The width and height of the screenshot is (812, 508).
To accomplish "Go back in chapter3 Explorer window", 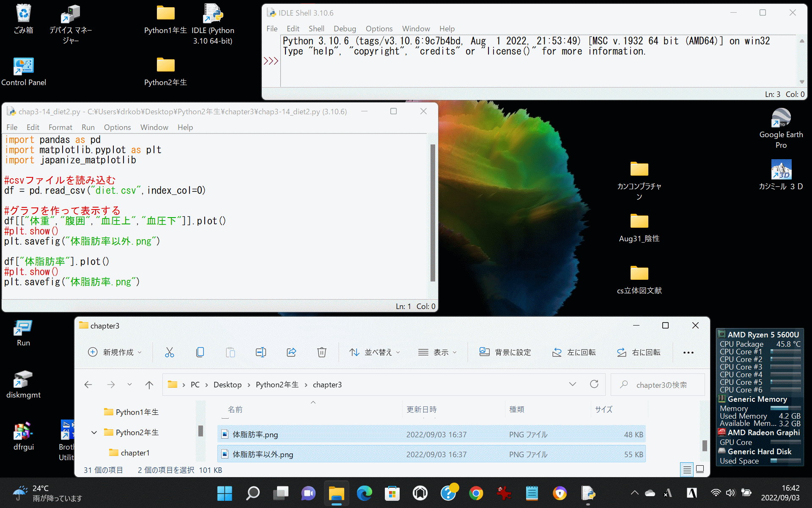I will (x=88, y=384).
